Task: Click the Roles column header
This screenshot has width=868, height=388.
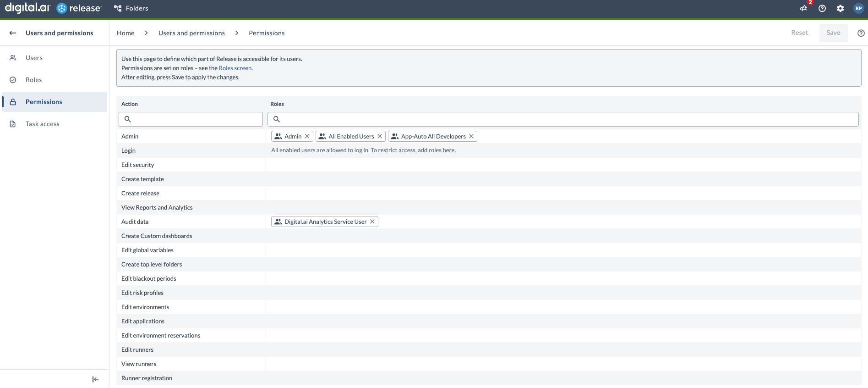Action: tap(277, 104)
